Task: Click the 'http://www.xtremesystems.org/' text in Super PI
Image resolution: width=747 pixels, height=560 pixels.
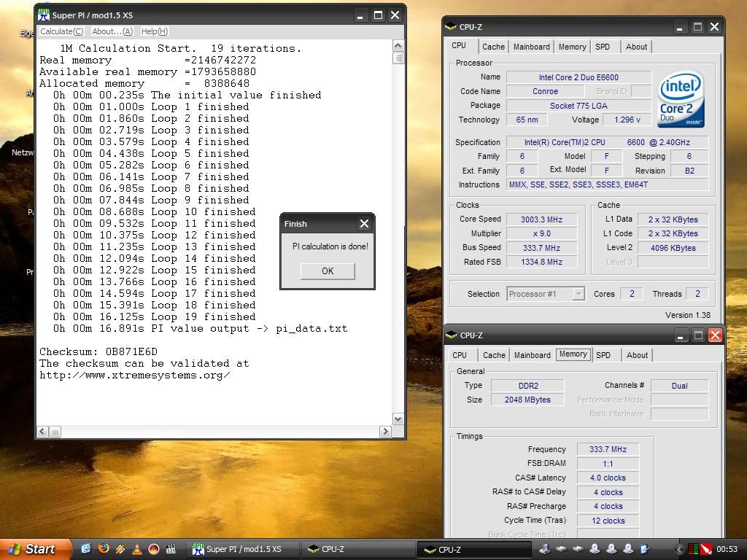Action: 135,376
